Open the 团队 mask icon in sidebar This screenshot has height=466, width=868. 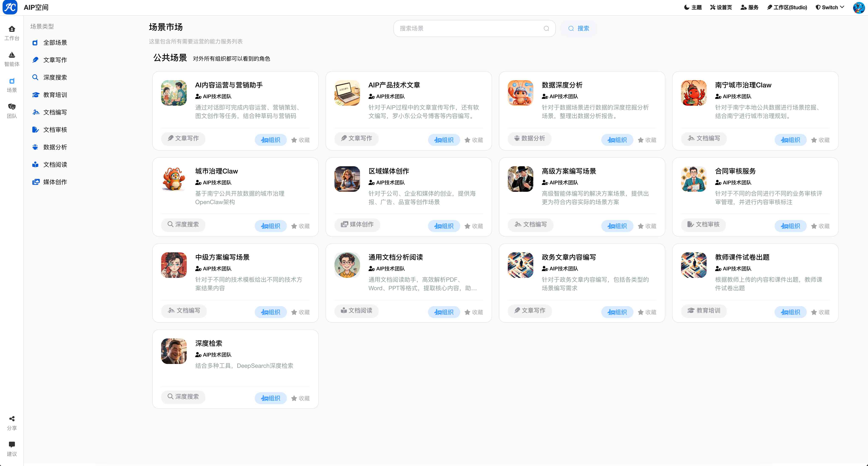pyautogui.click(x=12, y=107)
